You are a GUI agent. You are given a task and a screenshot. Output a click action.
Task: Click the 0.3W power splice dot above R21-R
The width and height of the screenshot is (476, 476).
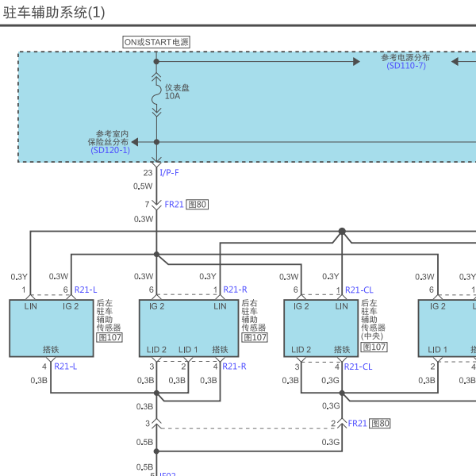(x=156, y=255)
